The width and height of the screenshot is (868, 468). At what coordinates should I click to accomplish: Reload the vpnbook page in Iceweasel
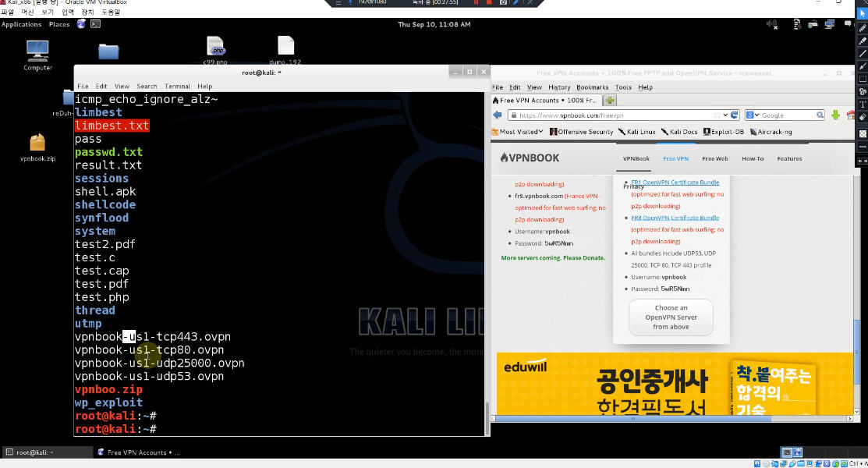point(735,115)
